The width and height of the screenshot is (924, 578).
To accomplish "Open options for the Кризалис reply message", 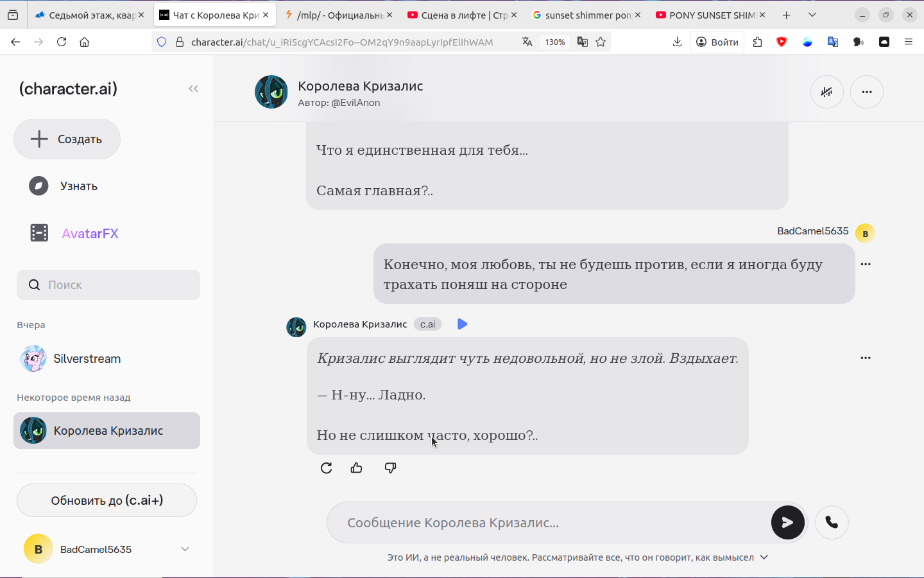I will pyautogui.click(x=866, y=358).
